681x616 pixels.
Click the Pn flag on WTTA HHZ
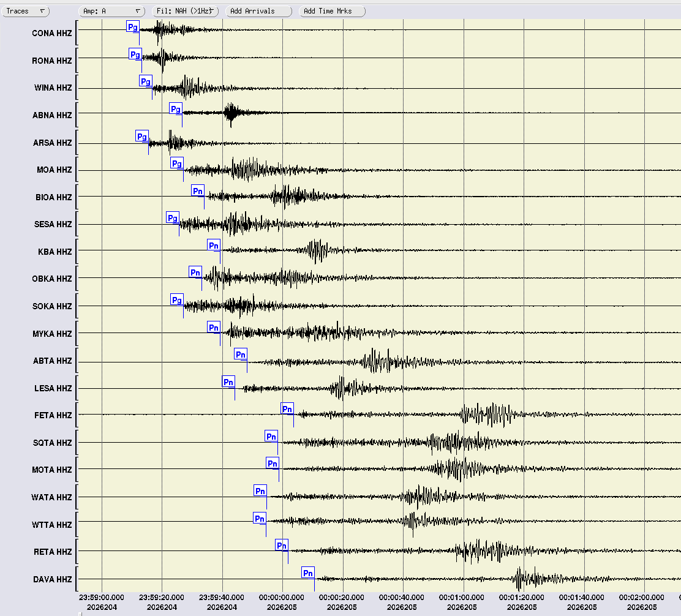coord(260,518)
